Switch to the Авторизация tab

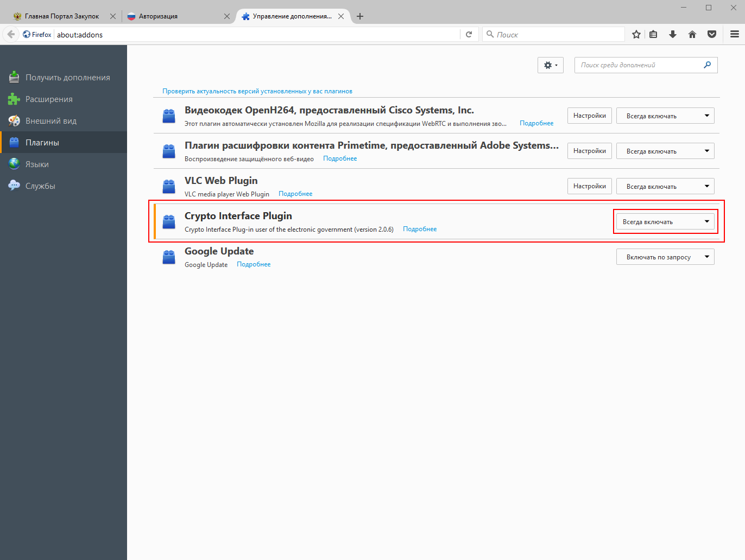coord(174,16)
